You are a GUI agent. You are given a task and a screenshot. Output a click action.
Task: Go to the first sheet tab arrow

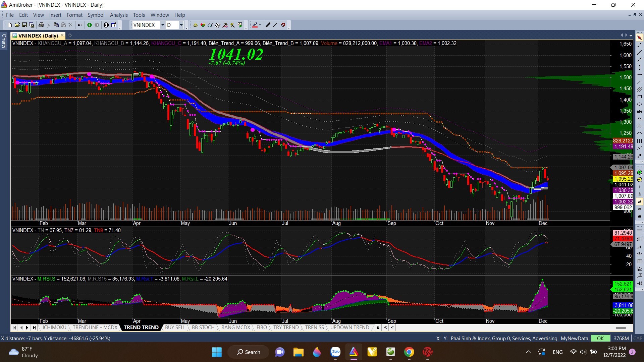(x=14, y=328)
